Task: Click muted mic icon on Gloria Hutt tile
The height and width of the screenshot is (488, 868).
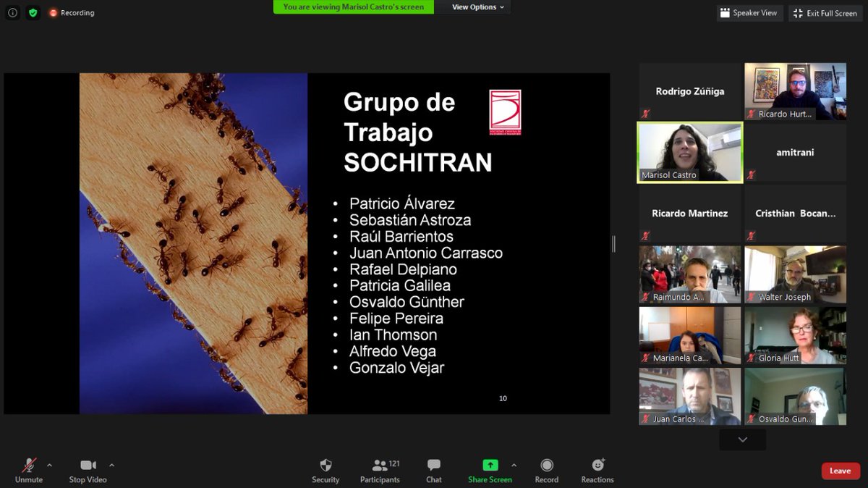Action: coord(751,358)
